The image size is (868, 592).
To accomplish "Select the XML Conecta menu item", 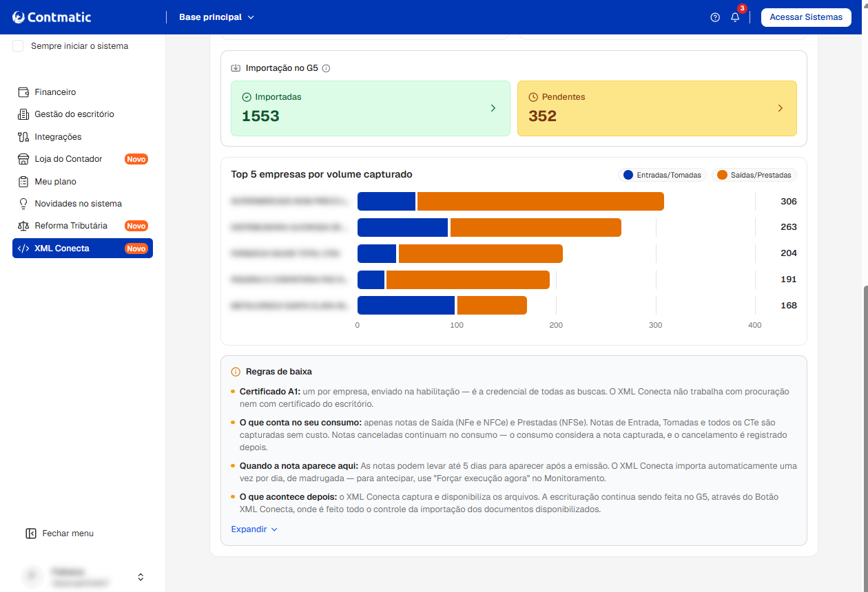I will point(83,249).
